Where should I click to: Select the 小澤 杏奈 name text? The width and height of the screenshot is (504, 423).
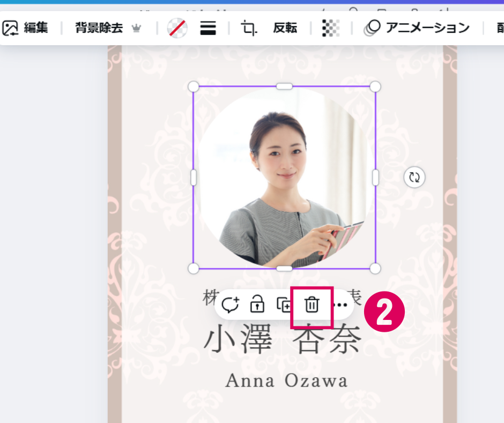pyautogui.click(x=283, y=341)
